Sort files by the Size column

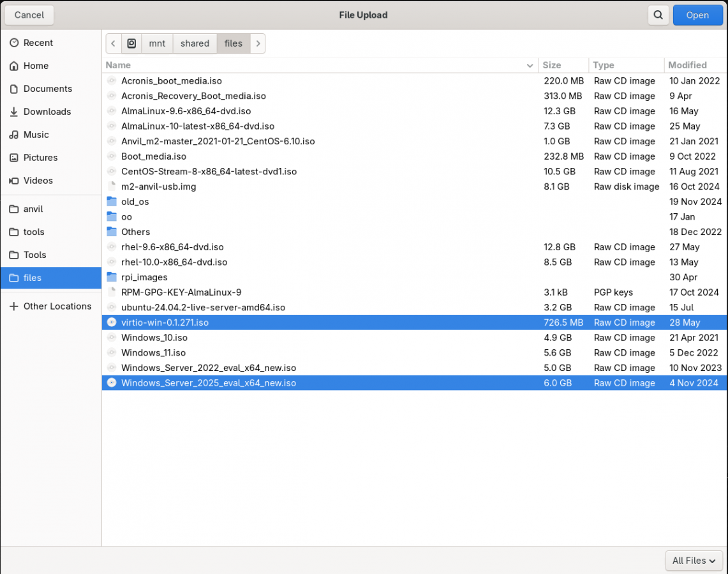tap(552, 65)
